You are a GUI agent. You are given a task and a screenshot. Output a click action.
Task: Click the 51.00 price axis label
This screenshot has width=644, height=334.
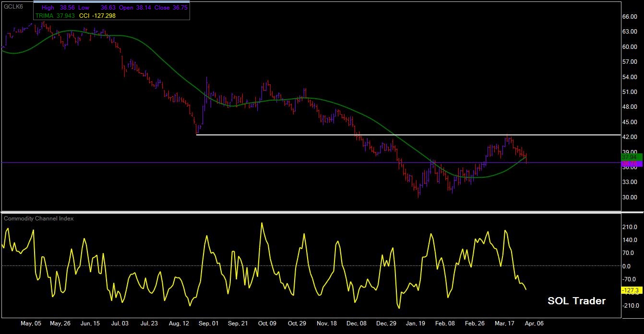pyautogui.click(x=629, y=92)
